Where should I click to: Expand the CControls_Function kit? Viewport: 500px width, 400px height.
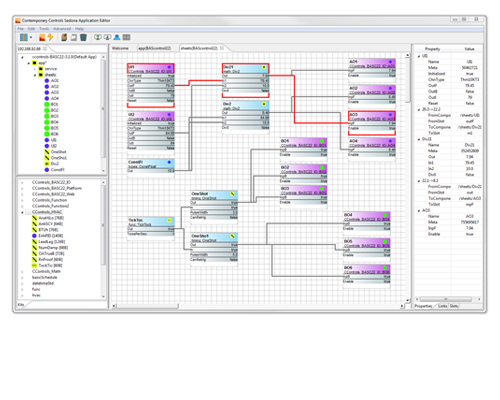click(x=22, y=200)
